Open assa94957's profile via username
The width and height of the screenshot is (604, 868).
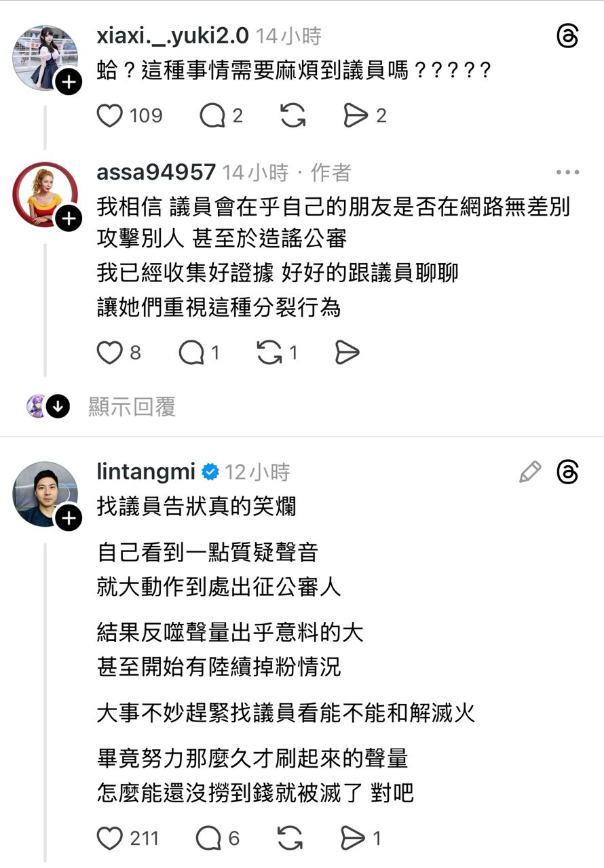pyautogui.click(x=156, y=172)
